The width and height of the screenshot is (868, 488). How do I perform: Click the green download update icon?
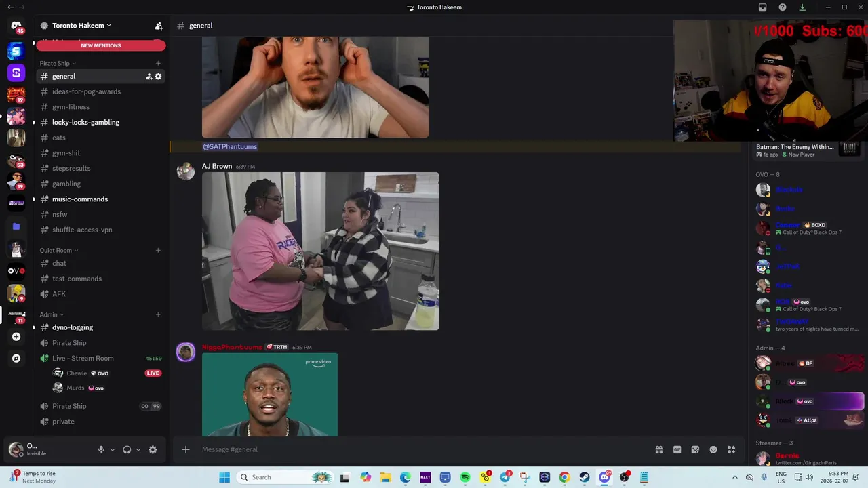pyautogui.click(x=802, y=7)
